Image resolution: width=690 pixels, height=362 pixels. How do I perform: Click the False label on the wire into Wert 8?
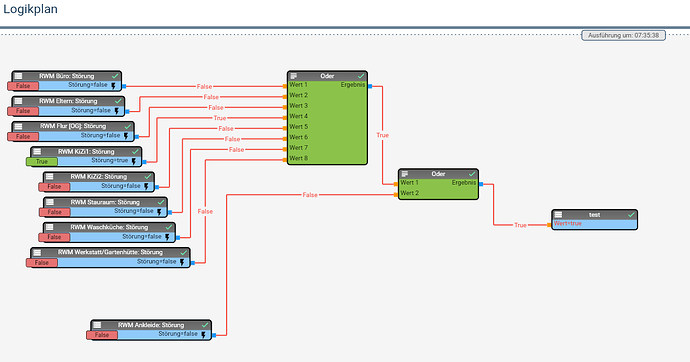click(x=205, y=212)
